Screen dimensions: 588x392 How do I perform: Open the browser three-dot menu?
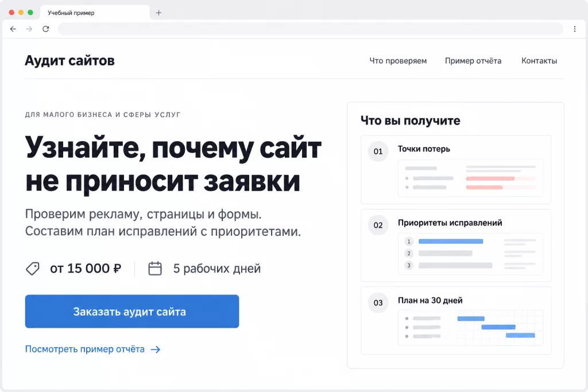point(574,29)
